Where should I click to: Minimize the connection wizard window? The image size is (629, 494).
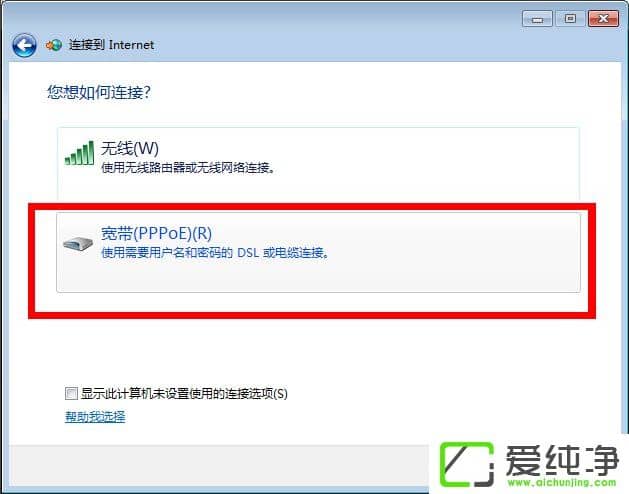[537, 19]
